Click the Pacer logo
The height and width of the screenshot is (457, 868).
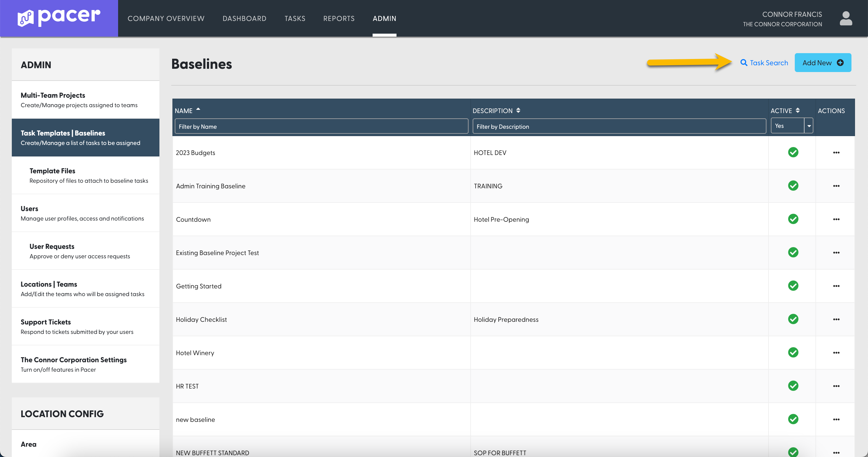click(59, 18)
